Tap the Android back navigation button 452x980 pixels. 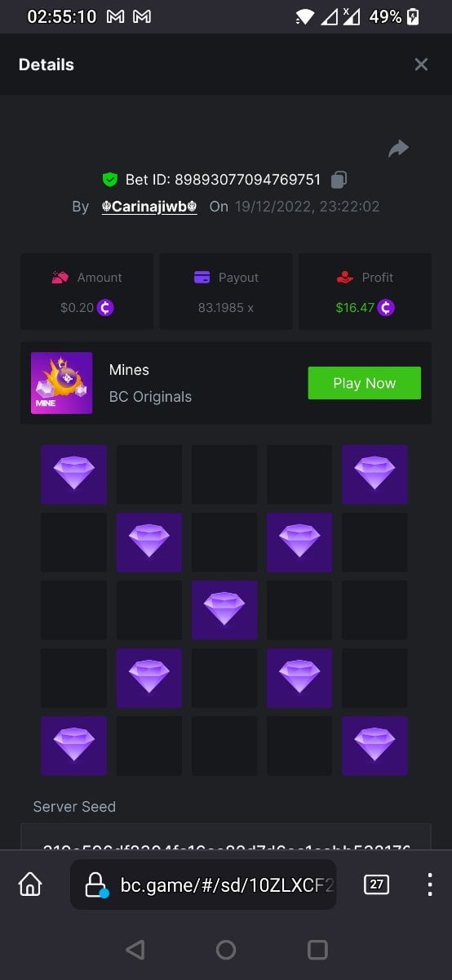click(135, 950)
